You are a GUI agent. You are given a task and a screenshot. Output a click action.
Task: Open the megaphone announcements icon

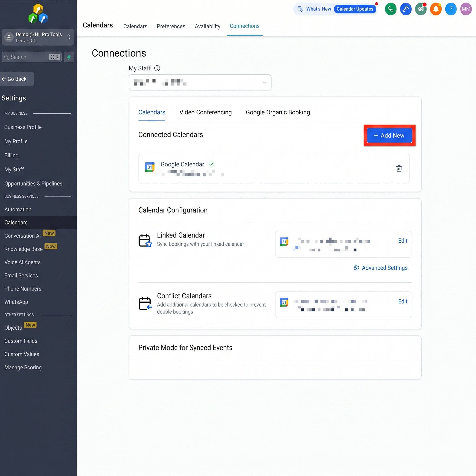tap(420, 9)
